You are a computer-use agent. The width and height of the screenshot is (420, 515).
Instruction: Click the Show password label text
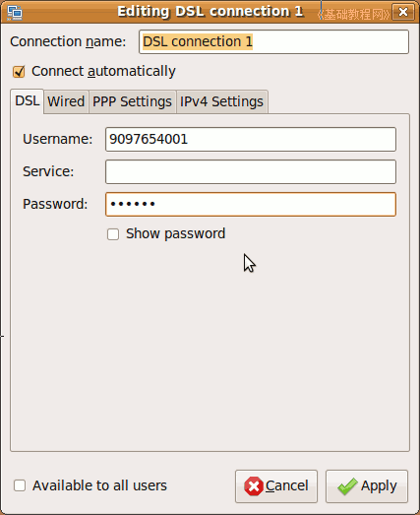click(175, 233)
